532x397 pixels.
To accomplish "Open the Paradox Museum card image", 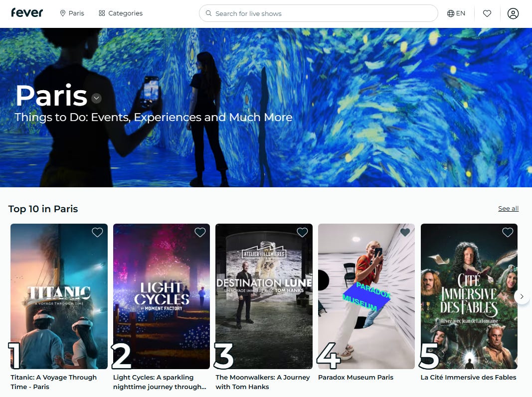I will click(366, 296).
